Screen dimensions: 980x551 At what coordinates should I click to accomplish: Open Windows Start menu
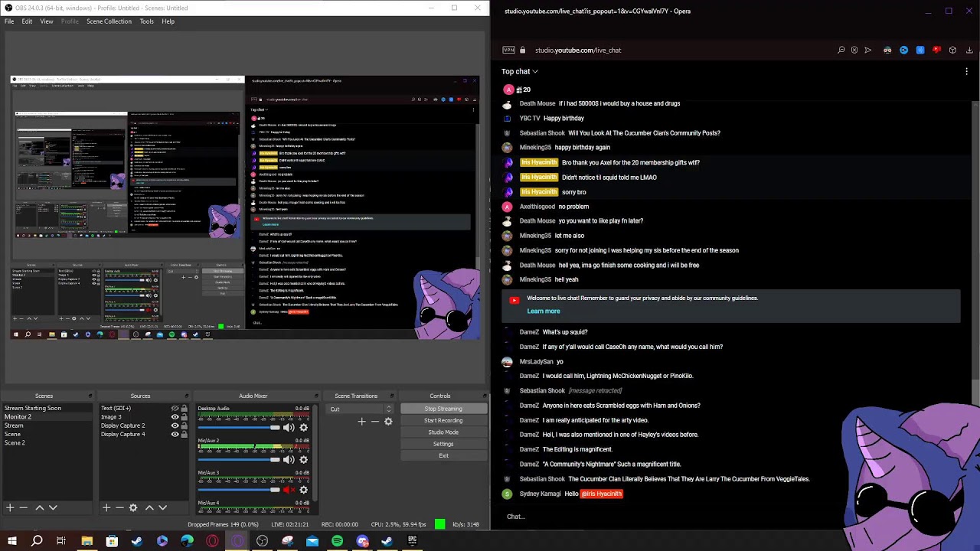pyautogui.click(x=11, y=541)
